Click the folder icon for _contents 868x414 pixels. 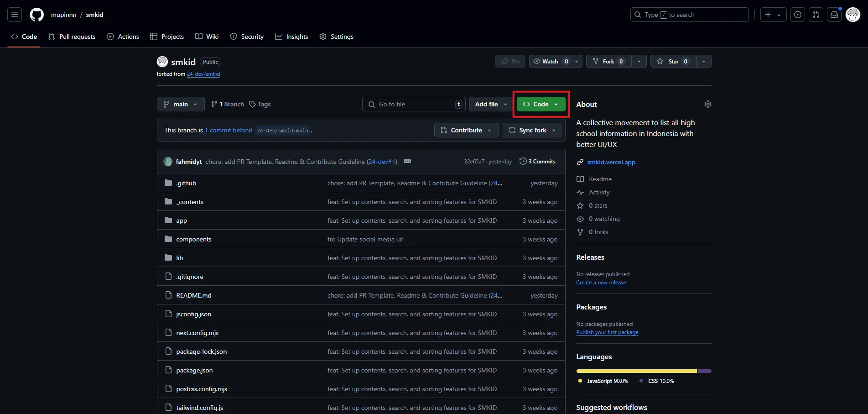[x=168, y=201]
